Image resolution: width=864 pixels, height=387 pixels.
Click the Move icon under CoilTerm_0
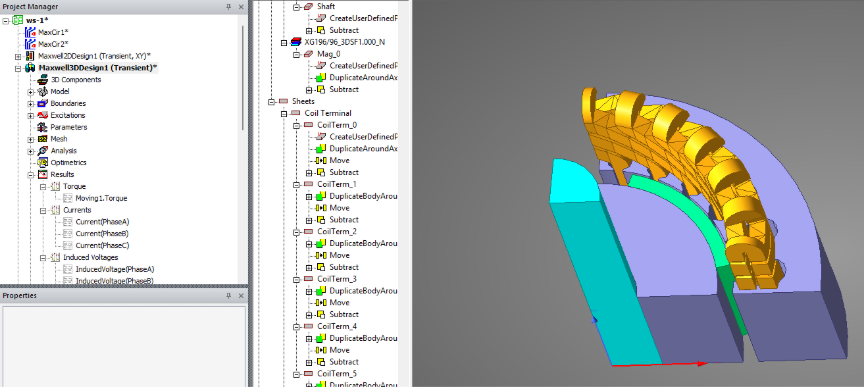pos(321,160)
